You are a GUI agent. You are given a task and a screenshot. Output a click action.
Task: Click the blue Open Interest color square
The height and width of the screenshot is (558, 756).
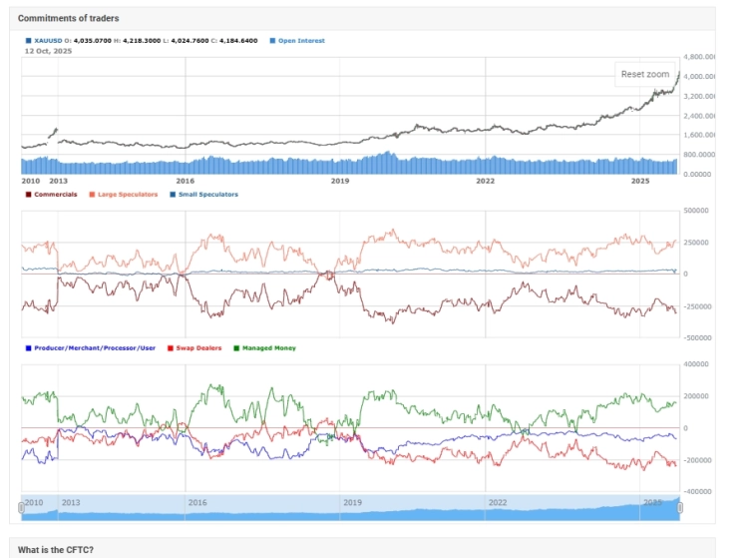tap(273, 41)
